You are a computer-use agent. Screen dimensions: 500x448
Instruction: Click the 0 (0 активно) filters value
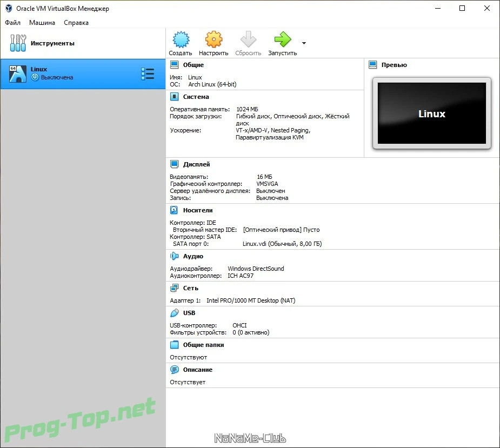tap(251, 332)
